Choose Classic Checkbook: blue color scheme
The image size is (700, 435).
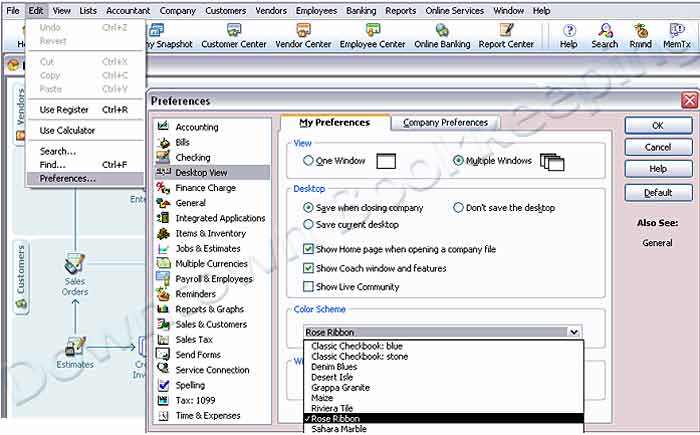[443, 346]
